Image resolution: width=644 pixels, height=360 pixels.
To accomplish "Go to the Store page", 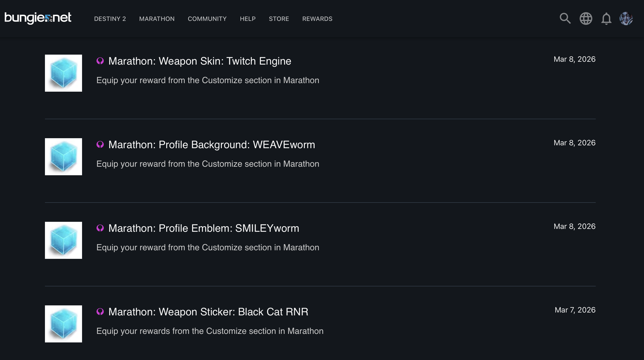I will (279, 19).
